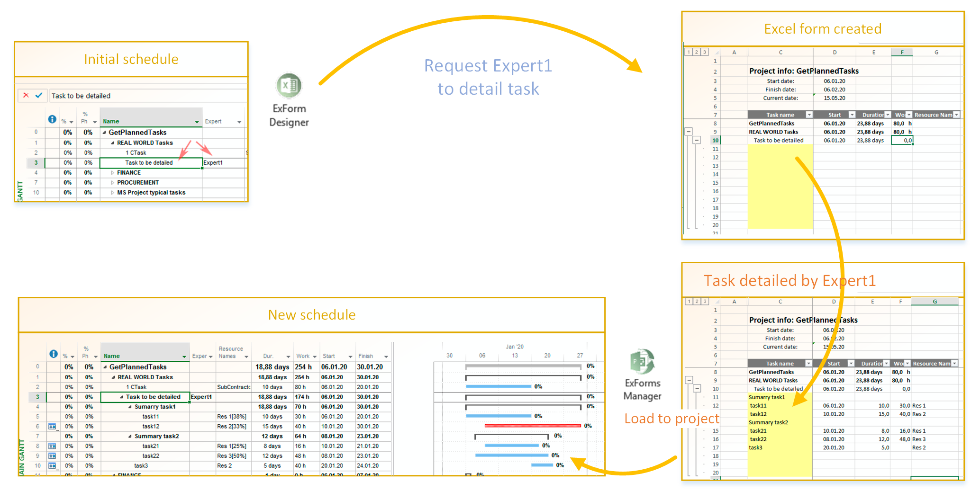Select column C header in Excel form created

(780, 53)
